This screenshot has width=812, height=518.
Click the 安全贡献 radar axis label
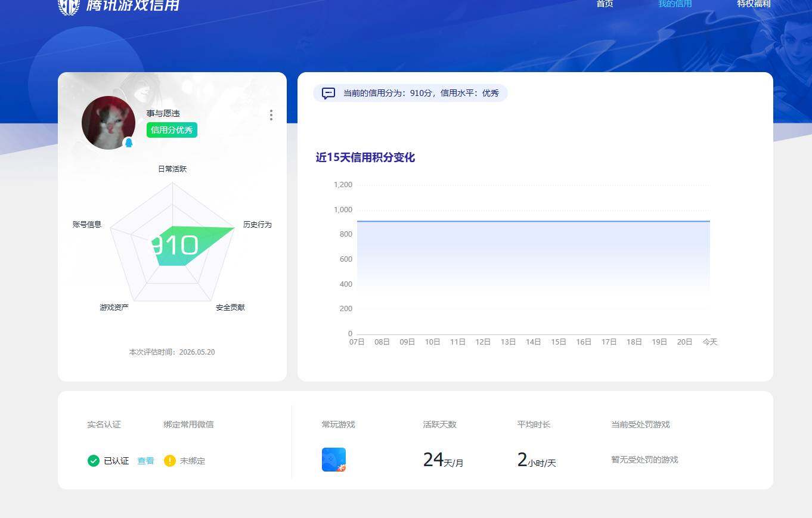tap(230, 307)
